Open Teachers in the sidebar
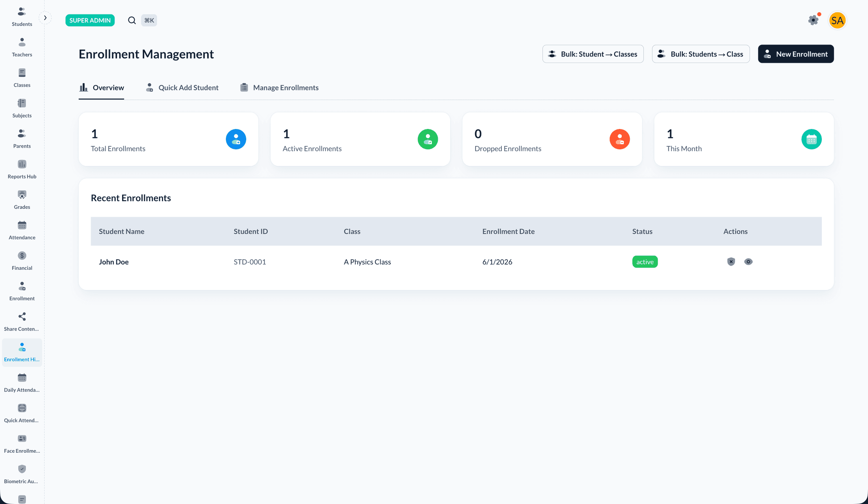The image size is (868, 504). [x=22, y=48]
